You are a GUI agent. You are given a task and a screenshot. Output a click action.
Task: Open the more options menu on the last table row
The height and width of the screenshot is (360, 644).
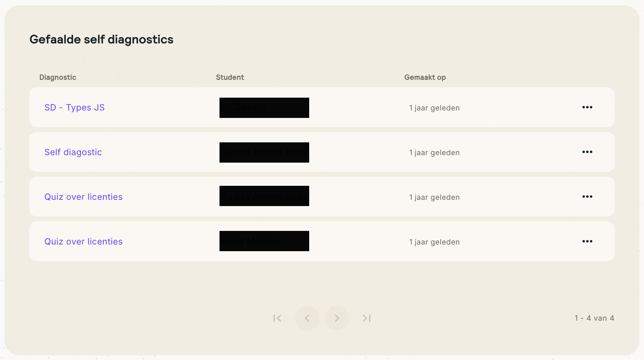coord(587,241)
